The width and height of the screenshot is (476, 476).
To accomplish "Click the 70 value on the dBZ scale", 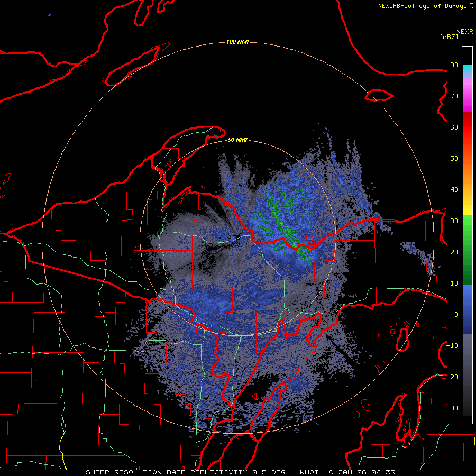I will [454, 96].
